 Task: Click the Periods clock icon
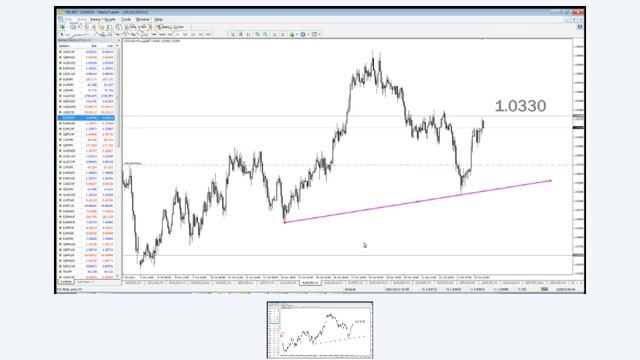coord(303,35)
